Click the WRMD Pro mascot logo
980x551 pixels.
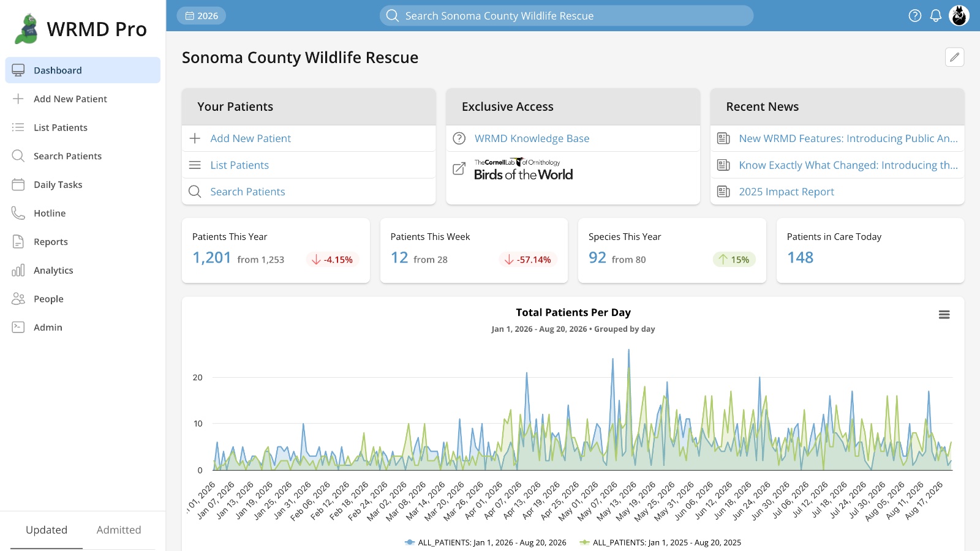pyautogui.click(x=27, y=29)
